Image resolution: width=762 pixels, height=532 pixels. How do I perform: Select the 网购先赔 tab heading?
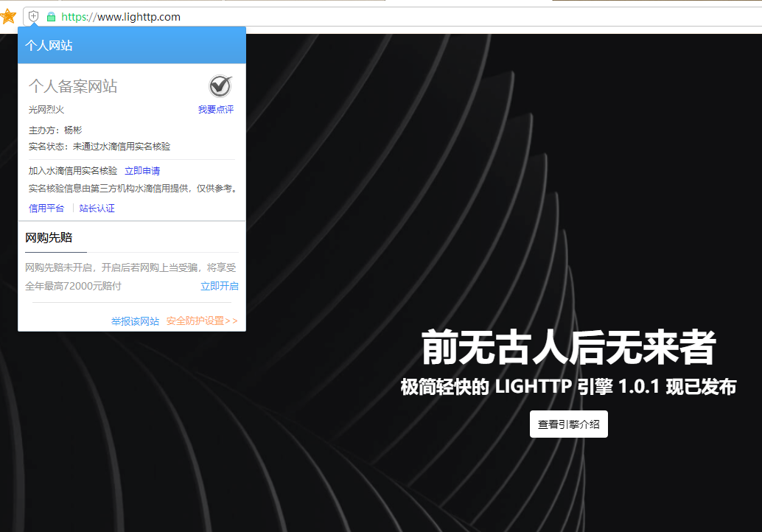click(49, 237)
